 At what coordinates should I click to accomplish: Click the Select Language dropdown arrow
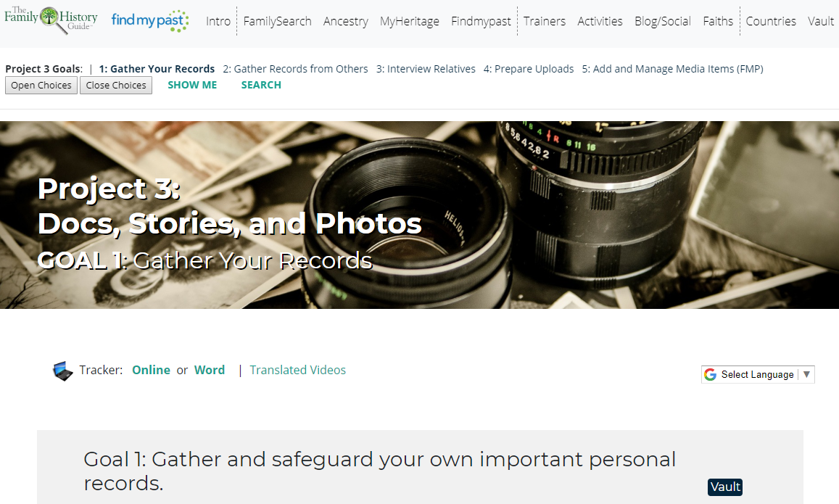(x=806, y=374)
